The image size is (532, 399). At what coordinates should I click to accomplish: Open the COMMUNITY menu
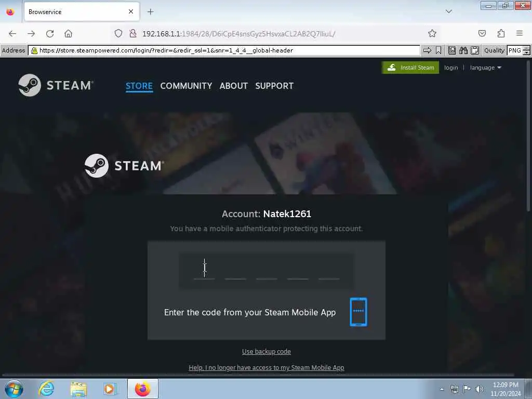186,86
